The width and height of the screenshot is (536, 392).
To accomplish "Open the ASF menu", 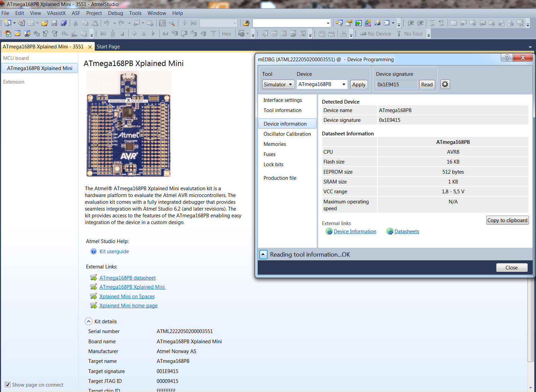I will (76, 13).
